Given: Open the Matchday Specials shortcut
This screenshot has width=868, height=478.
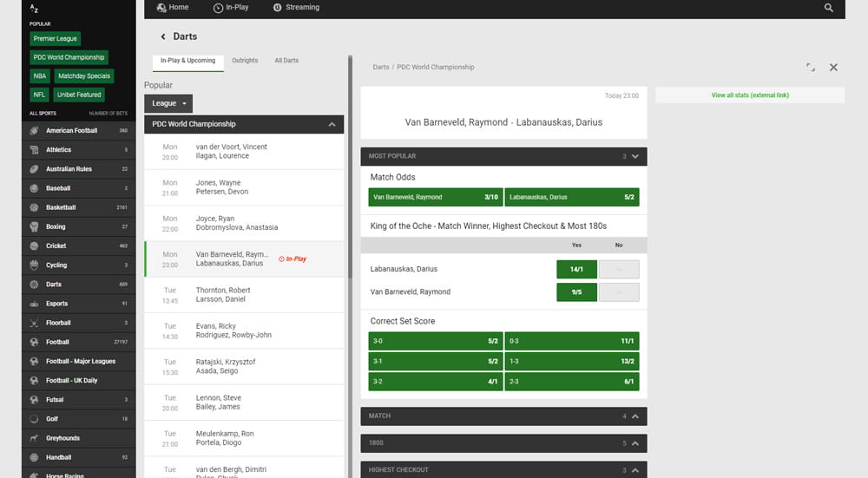Looking at the screenshot, I should click(83, 76).
